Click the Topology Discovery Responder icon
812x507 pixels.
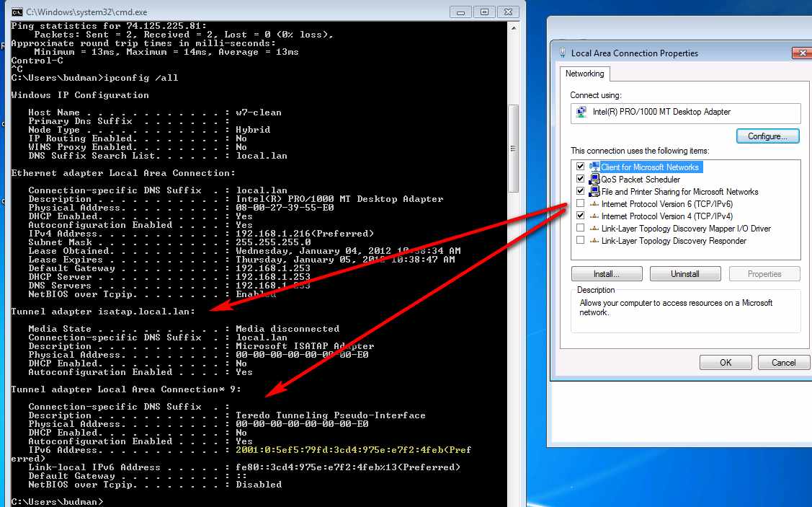594,241
